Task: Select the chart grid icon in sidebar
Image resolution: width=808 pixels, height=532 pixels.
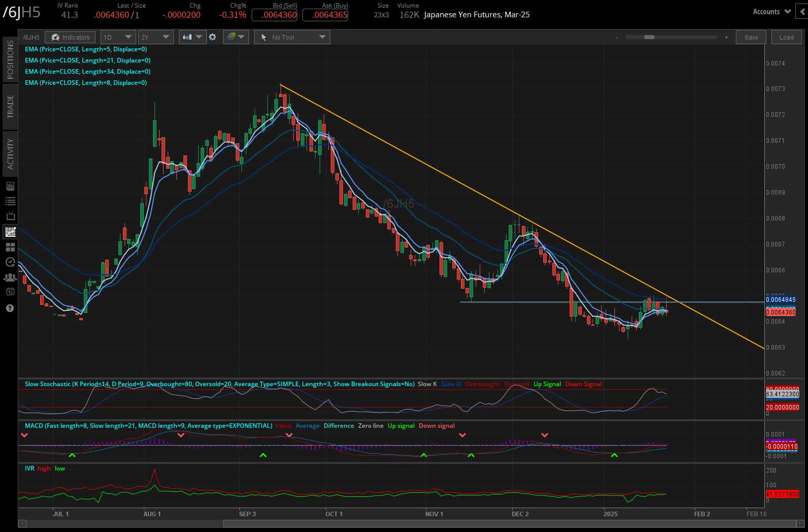Action: point(10,232)
